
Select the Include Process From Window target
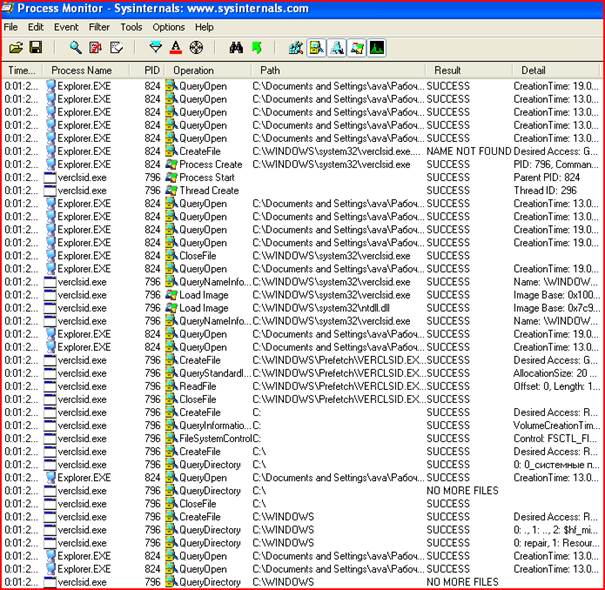[x=196, y=48]
